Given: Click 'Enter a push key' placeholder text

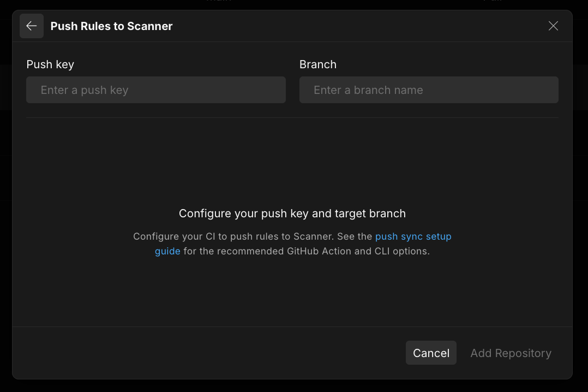Looking at the screenshot, I should pyautogui.click(x=85, y=90).
